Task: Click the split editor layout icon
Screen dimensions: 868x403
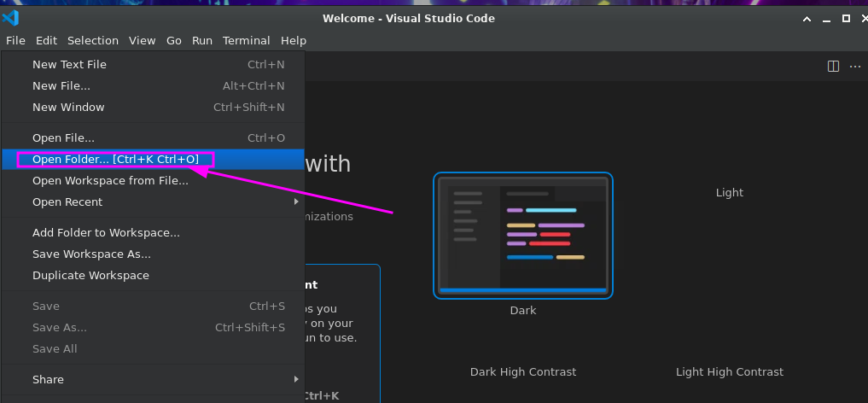Action: pyautogui.click(x=833, y=67)
